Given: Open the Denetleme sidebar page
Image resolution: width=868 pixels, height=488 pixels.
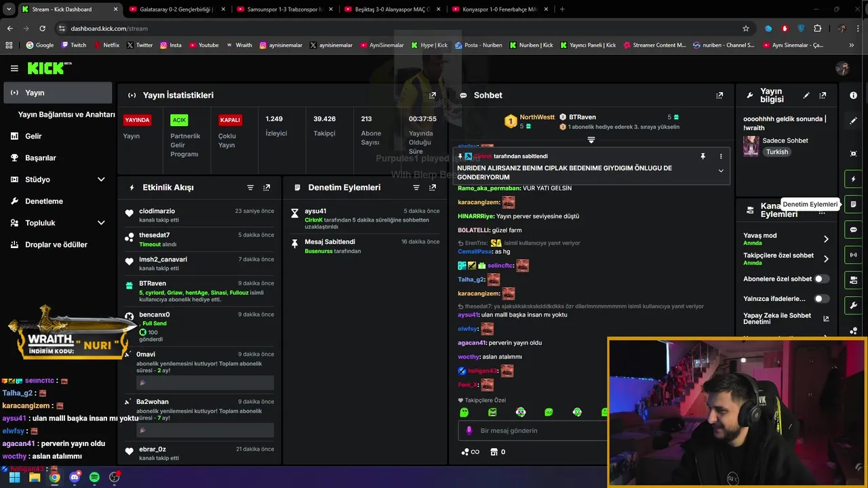Looking at the screenshot, I should (58, 201).
